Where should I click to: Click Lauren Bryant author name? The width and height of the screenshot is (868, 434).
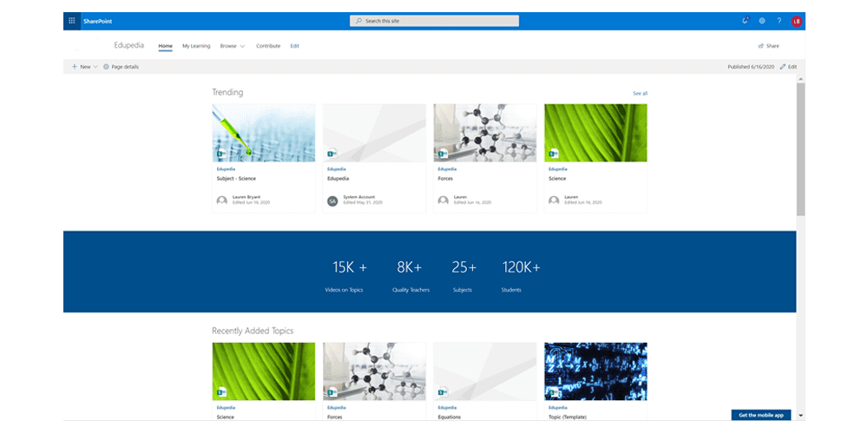(x=247, y=197)
